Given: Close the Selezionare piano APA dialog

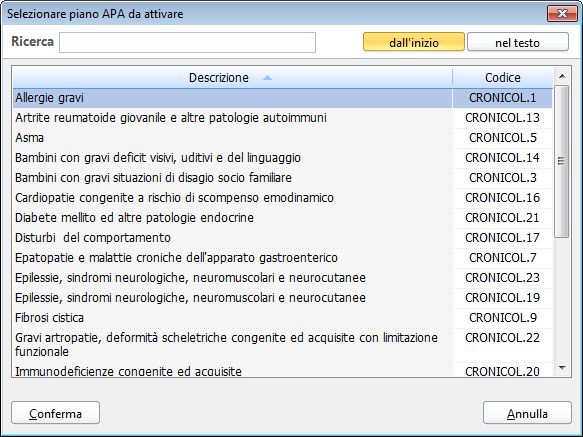Looking at the screenshot, I should [x=562, y=14].
